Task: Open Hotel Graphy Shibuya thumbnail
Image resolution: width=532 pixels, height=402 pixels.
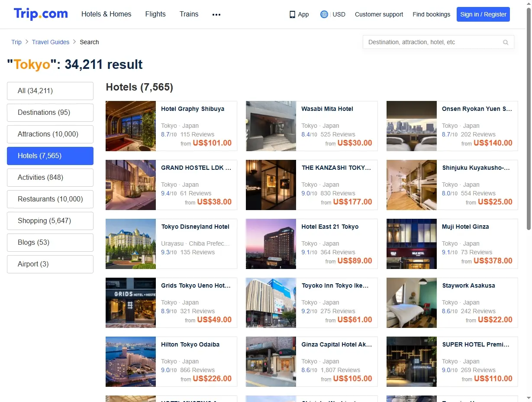Action: [131, 126]
